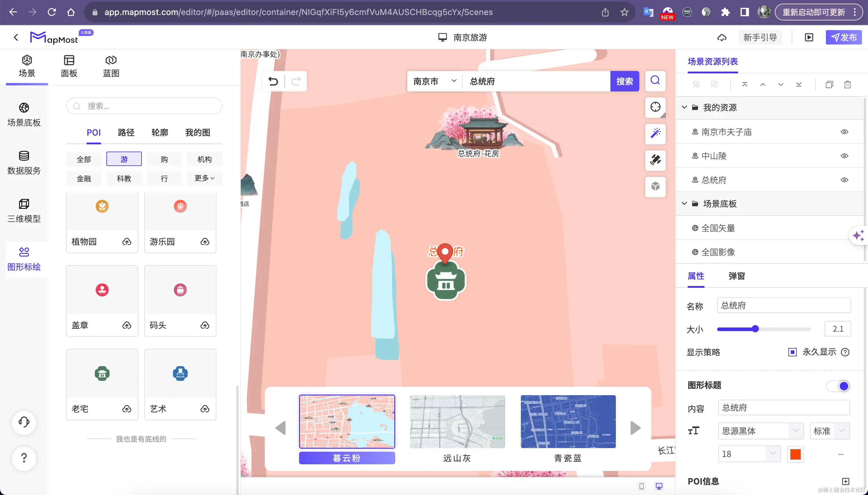This screenshot has height=495, width=868.
Task: Open the font size 18 dropdown
Action: coord(750,454)
